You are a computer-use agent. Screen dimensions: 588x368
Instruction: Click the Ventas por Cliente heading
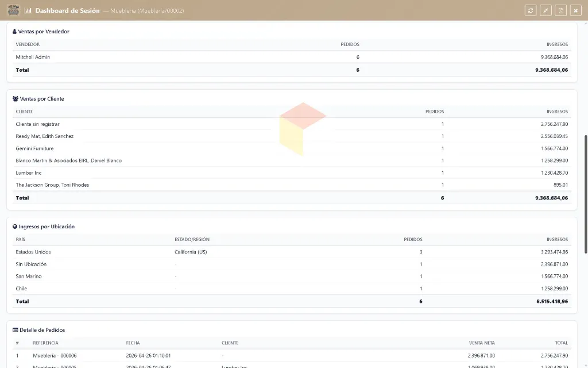42,99
